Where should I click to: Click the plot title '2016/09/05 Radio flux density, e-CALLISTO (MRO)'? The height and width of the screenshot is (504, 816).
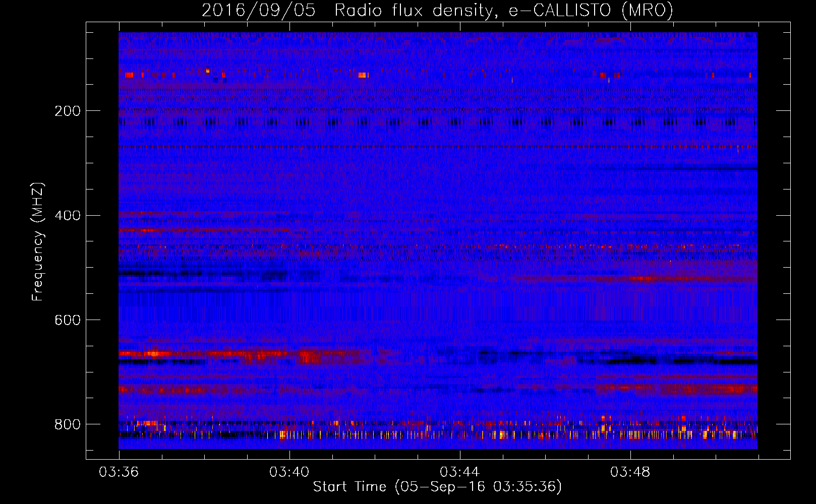(437, 10)
